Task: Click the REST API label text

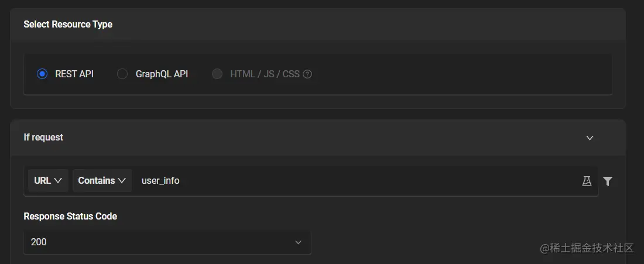Action: tap(74, 74)
